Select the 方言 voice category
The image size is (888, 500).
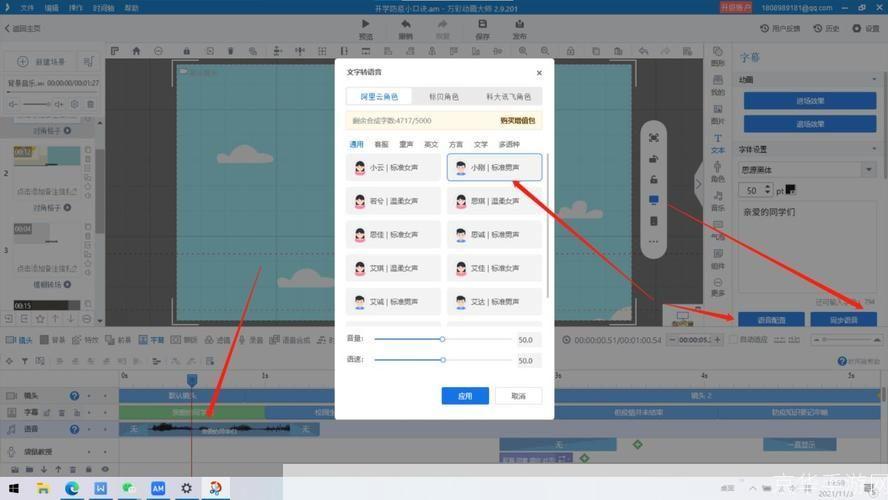[456, 144]
